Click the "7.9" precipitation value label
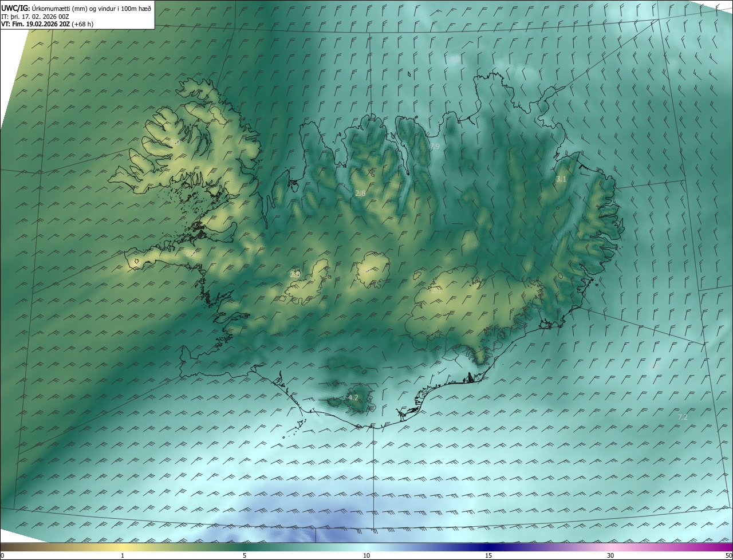This screenshot has width=733, height=560. click(435, 147)
